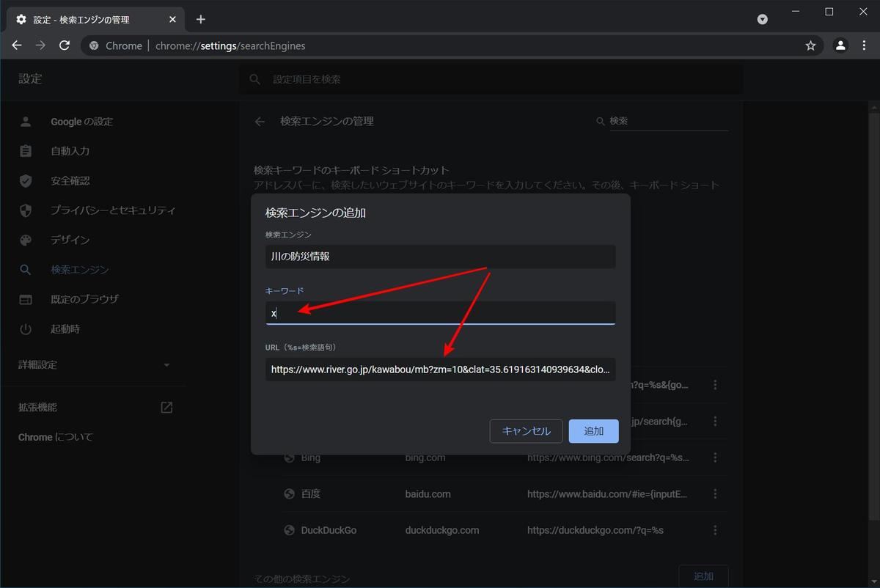Viewport: 880px width, 588px height.
Task: Click the 百度 globe icon
Action: (290, 494)
